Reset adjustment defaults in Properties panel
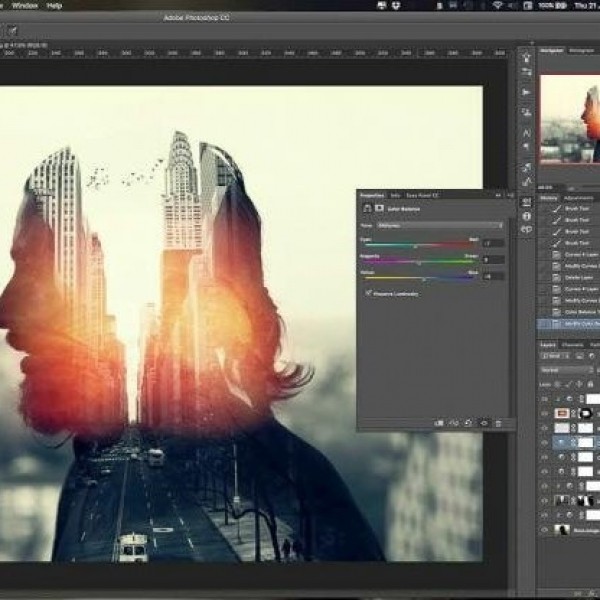The height and width of the screenshot is (600, 600). [469, 423]
